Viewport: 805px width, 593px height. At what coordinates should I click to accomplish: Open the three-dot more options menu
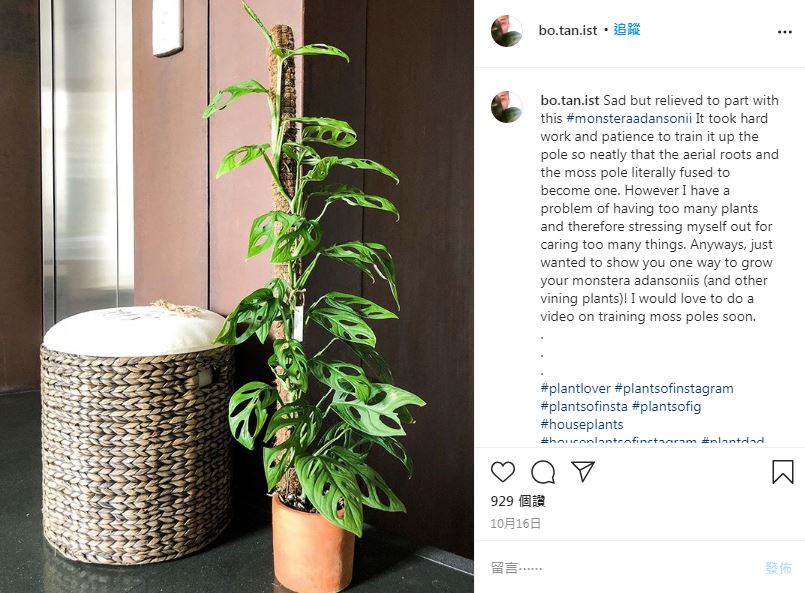(x=784, y=32)
